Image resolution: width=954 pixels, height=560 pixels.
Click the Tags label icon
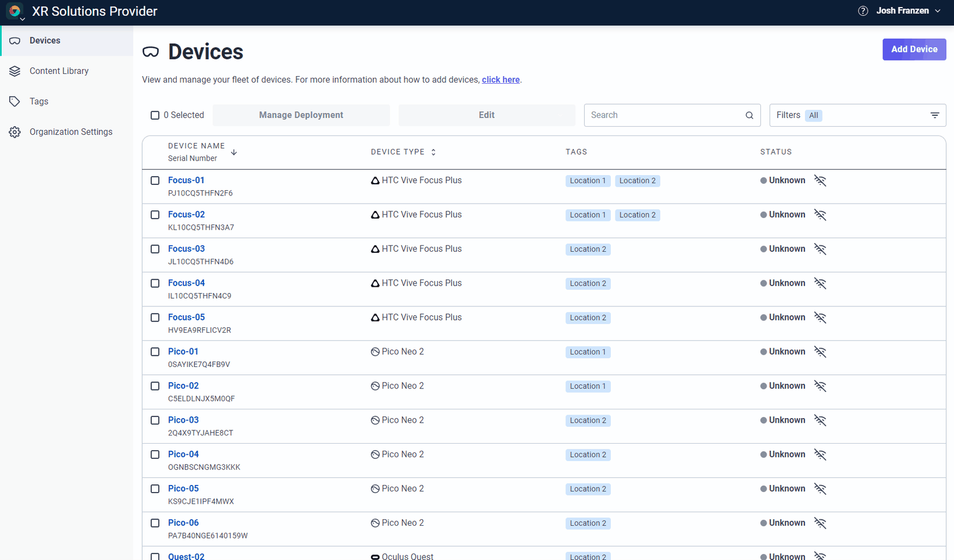click(15, 101)
